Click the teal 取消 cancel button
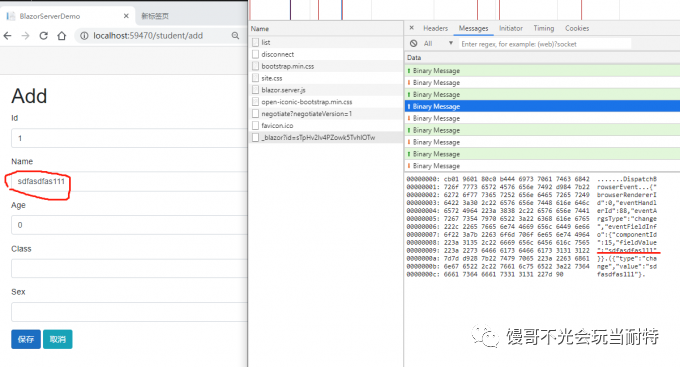 point(58,339)
